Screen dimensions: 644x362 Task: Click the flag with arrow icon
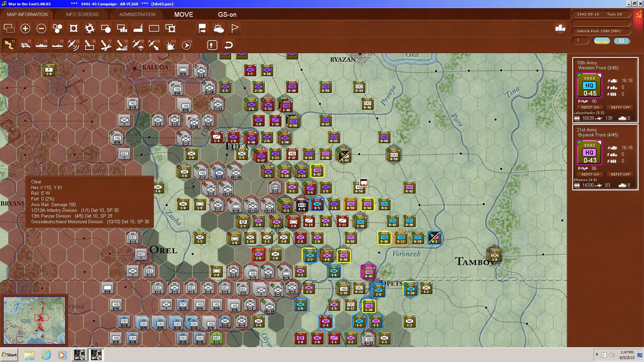pos(202,28)
